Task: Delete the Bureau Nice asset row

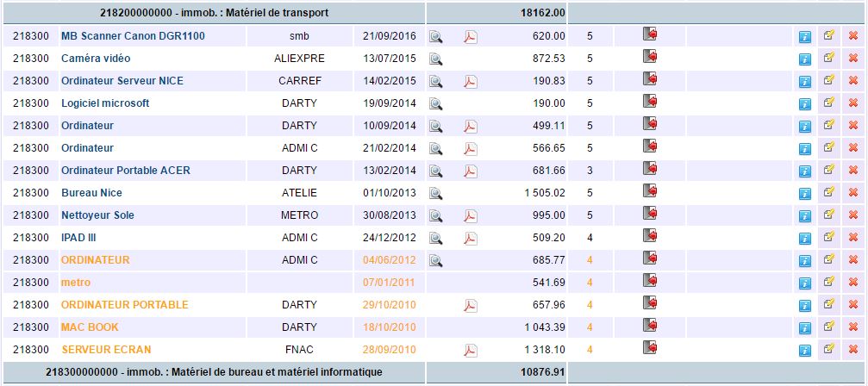Action: pyautogui.click(x=853, y=193)
